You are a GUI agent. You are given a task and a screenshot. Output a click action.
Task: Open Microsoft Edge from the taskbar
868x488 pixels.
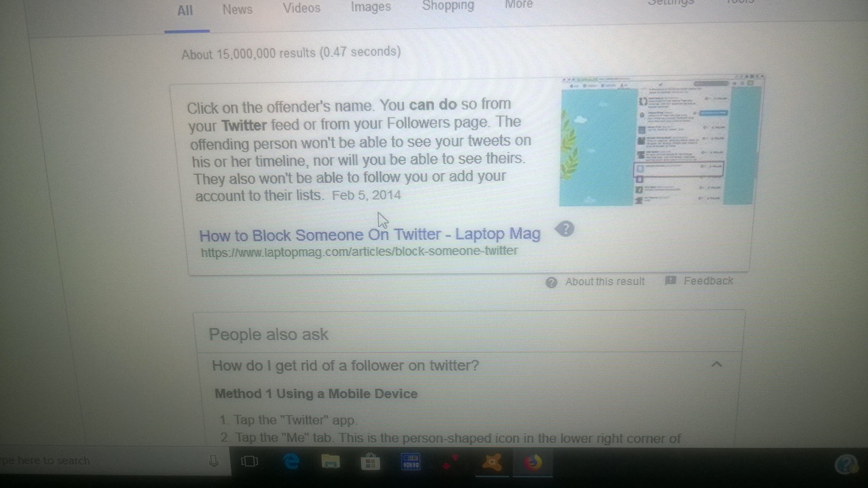291,461
